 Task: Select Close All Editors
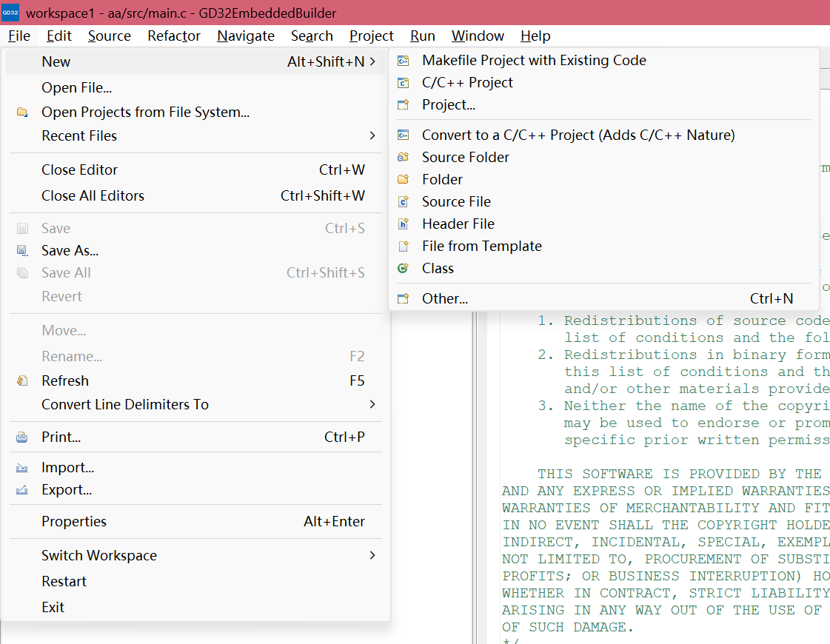pos(93,195)
